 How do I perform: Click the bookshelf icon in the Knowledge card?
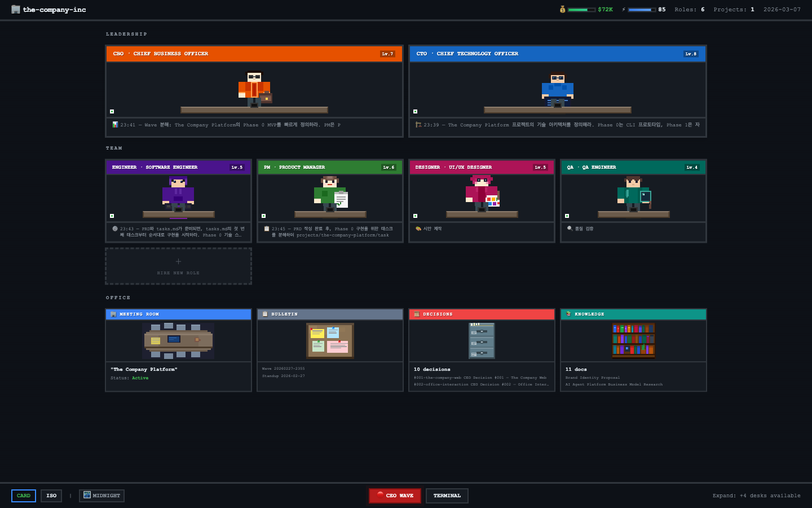click(633, 340)
